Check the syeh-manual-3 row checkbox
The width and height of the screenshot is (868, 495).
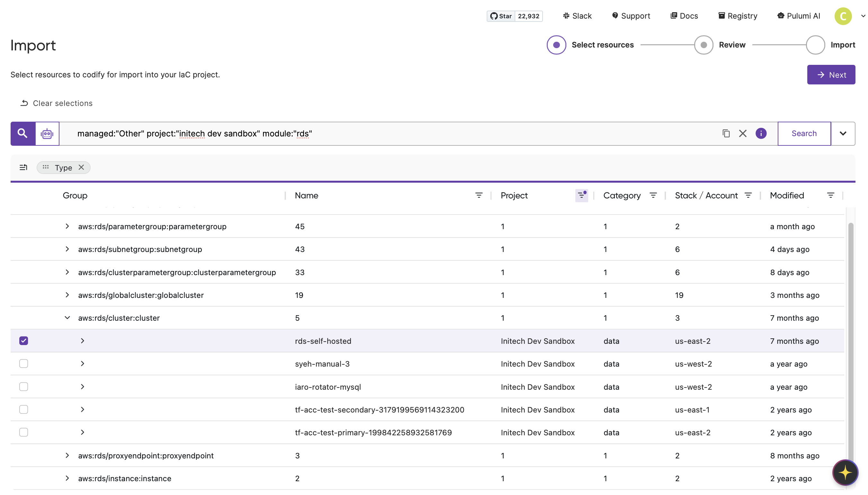point(23,363)
